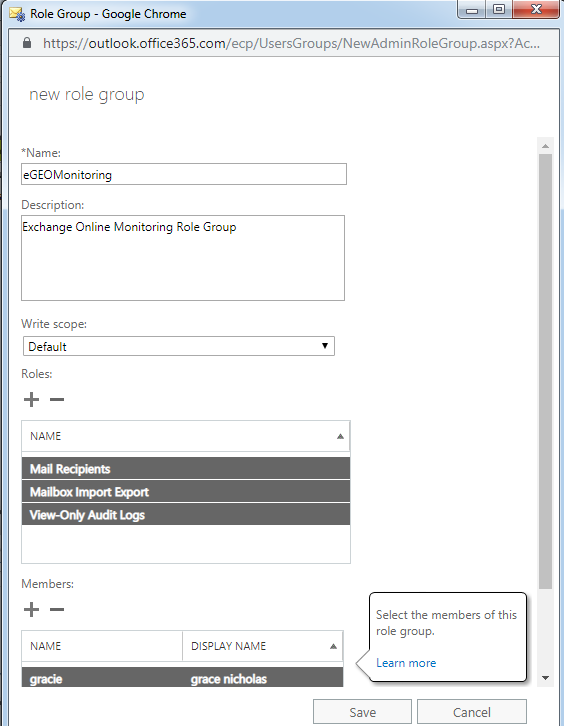Click the members NAME column header
Image resolution: width=564 pixels, height=726 pixels.
[102, 646]
